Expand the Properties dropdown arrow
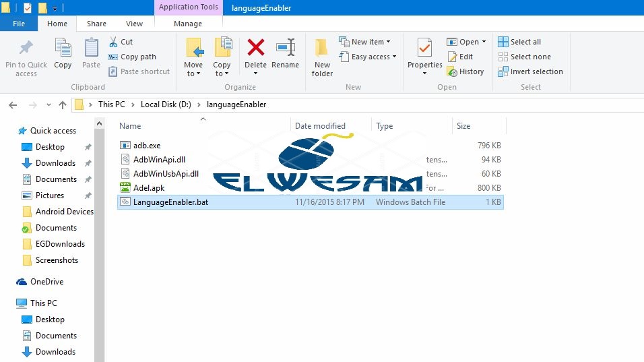Viewport: 644px width, 362px height. (x=424, y=73)
